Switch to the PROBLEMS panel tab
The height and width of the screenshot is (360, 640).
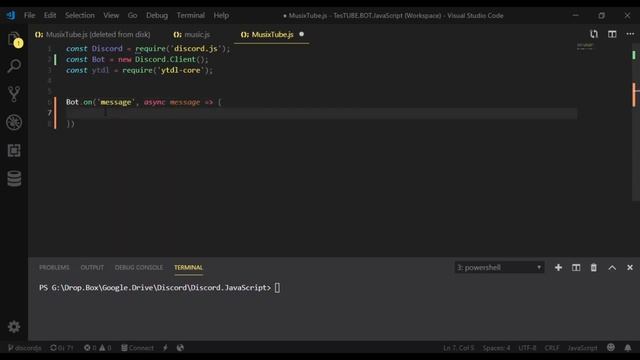[x=54, y=267]
